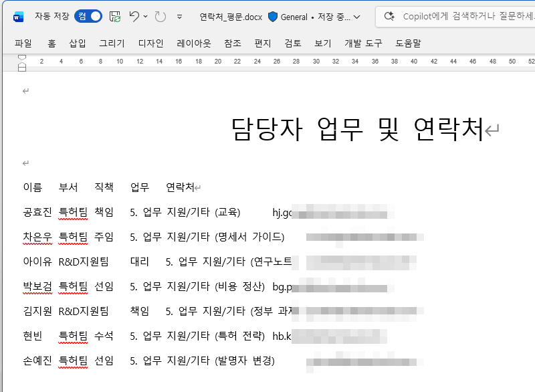The width and height of the screenshot is (535, 392).
Task: Open the undo history dropdown arrow
Action: (144, 16)
